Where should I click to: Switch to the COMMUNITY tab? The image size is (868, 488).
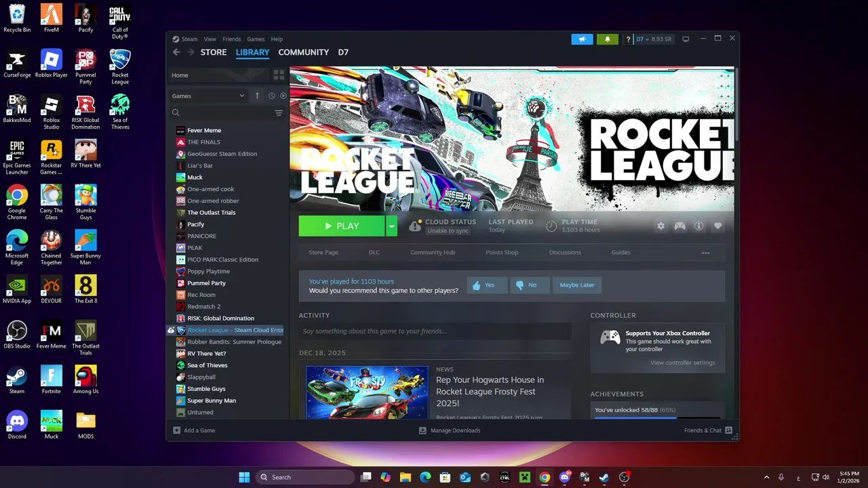coord(303,52)
